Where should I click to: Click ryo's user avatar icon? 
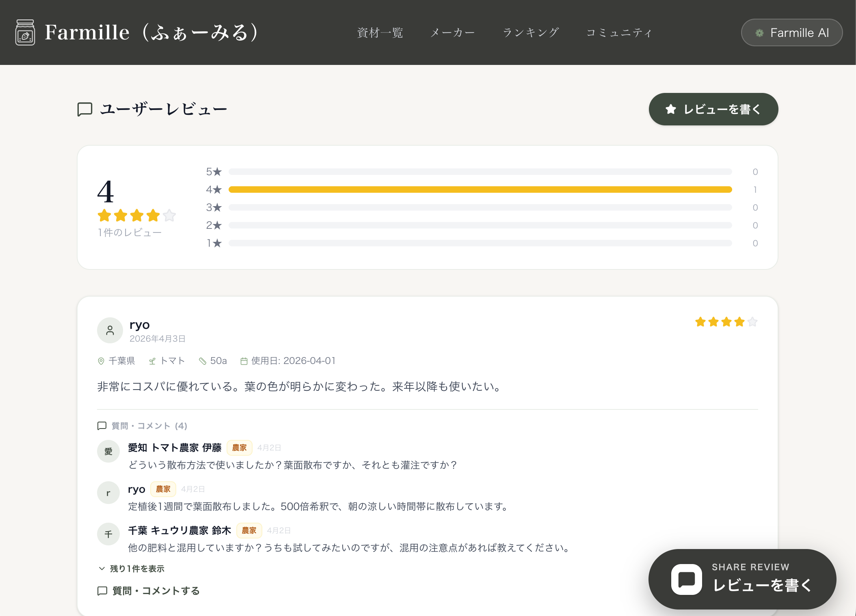point(110,330)
